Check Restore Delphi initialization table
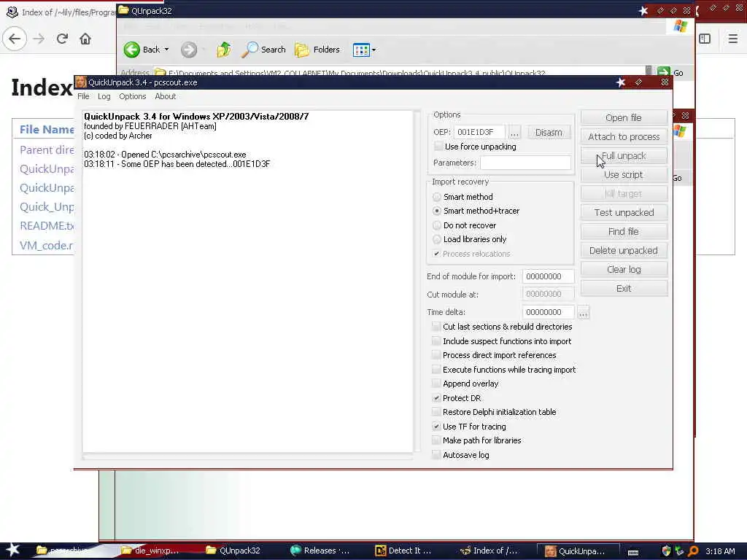Screen dimensions: 747x560 point(436,412)
